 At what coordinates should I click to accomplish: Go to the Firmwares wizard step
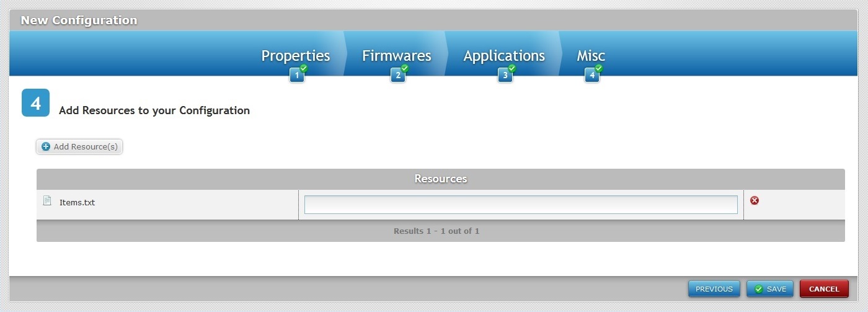point(397,56)
